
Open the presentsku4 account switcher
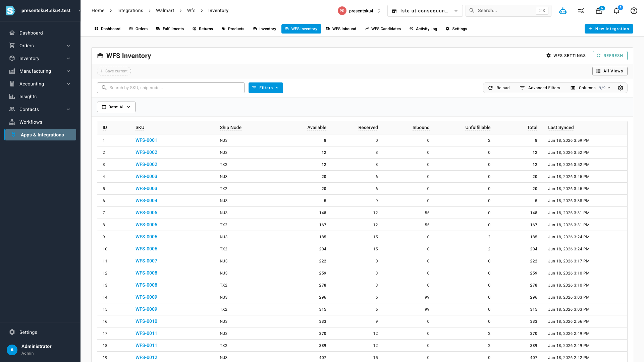(360, 11)
